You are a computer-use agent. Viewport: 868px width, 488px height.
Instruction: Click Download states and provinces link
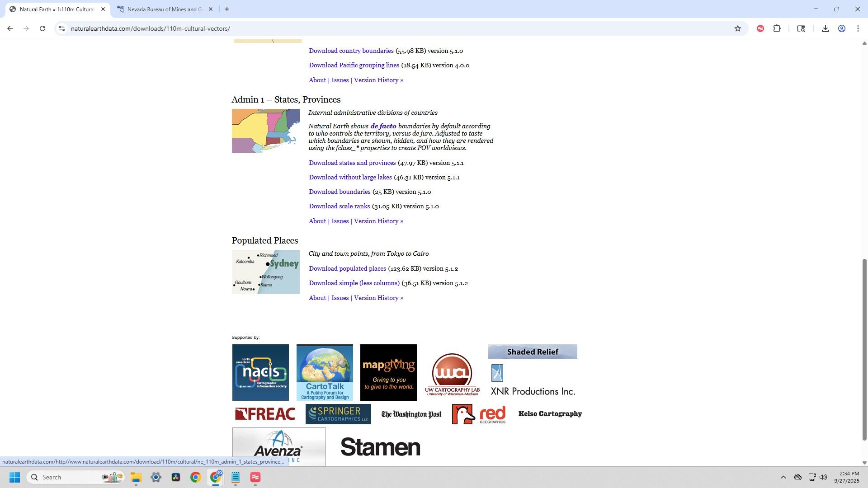click(352, 163)
